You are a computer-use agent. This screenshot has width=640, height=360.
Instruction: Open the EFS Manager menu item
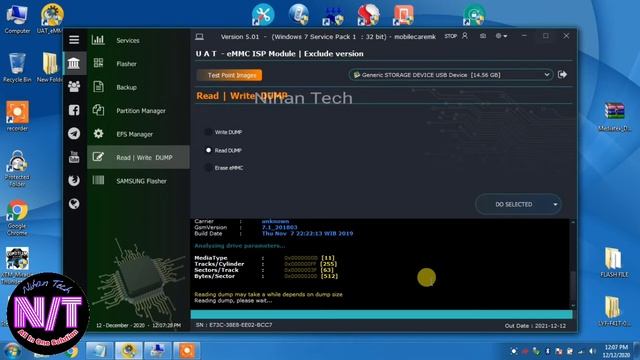pos(138,134)
